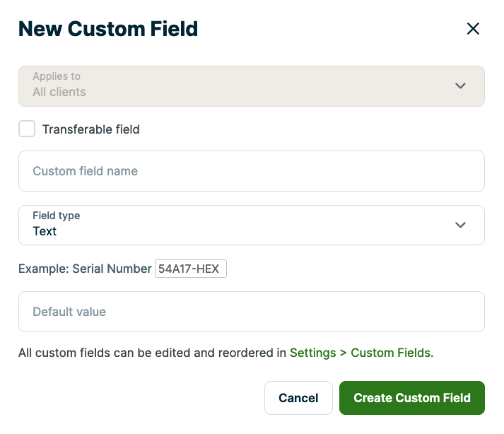Click into the Default value field
The image size is (504, 434).
point(251,312)
